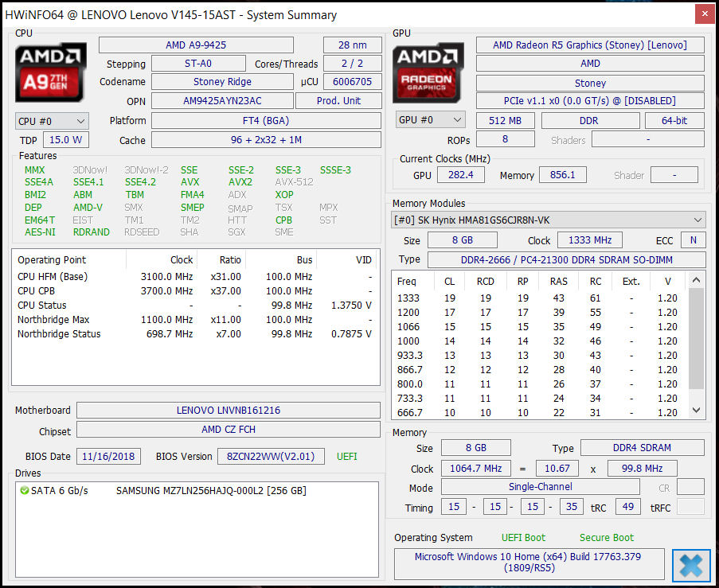Click the 856.1 GPU memory clock value

tap(562, 174)
